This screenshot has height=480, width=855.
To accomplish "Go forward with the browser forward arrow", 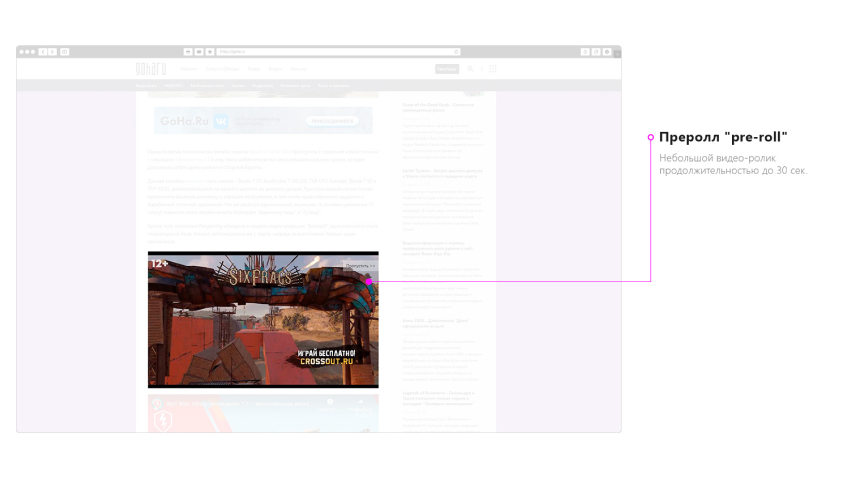I will point(52,52).
